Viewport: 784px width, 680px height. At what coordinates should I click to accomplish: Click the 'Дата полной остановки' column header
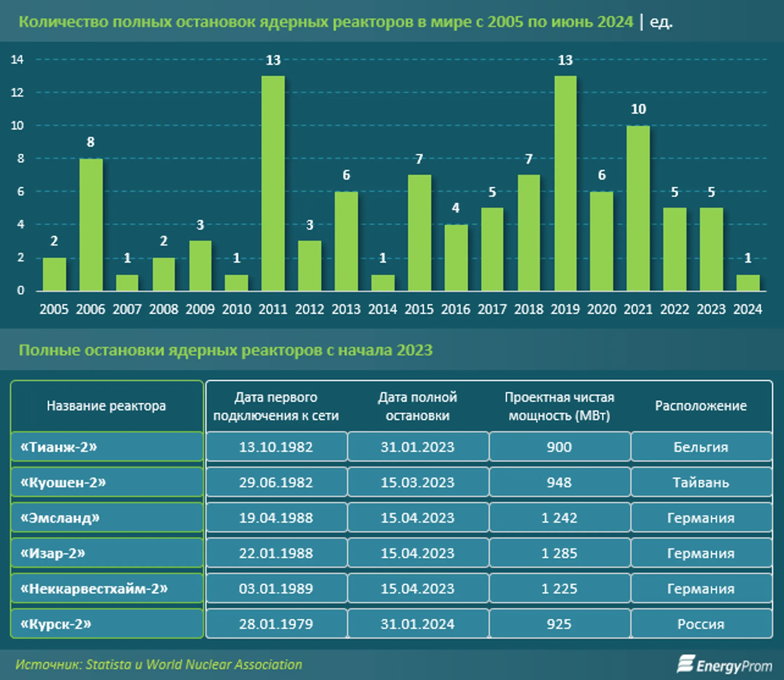click(417, 406)
